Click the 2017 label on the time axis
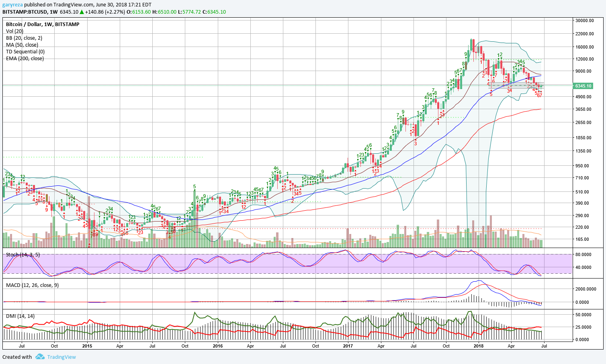 [x=348, y=346]
